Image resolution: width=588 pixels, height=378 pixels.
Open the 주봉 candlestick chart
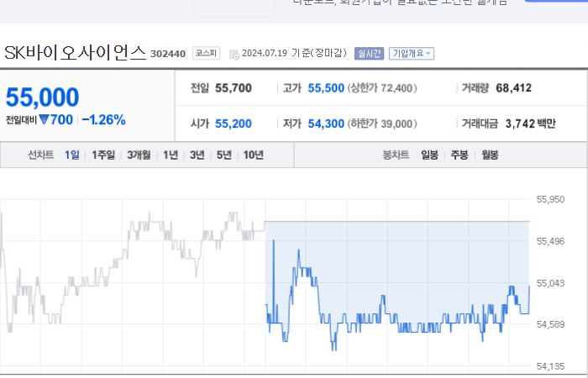pyautogui.click(x=459, y=155)
